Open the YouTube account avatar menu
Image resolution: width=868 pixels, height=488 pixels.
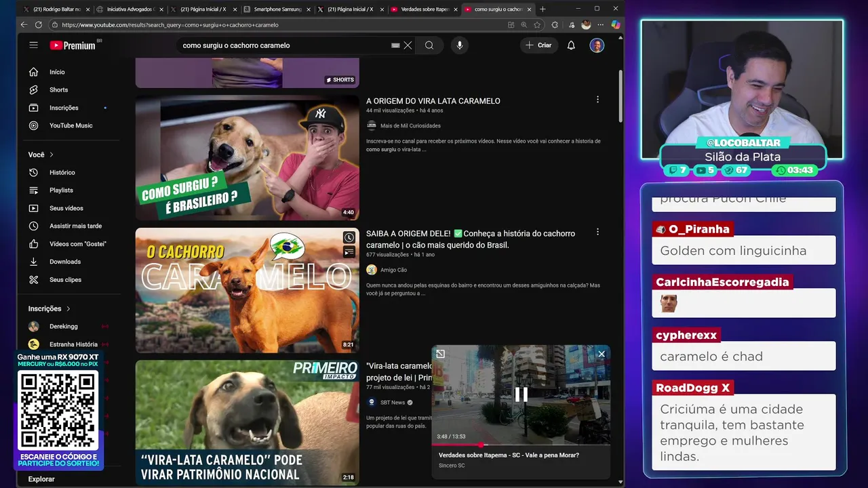pyautogui.click(x=597, y=45)
